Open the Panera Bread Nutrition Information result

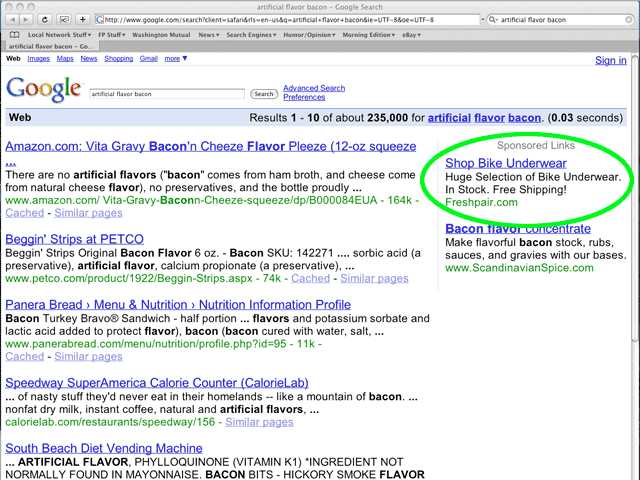[x=178, y=305]
